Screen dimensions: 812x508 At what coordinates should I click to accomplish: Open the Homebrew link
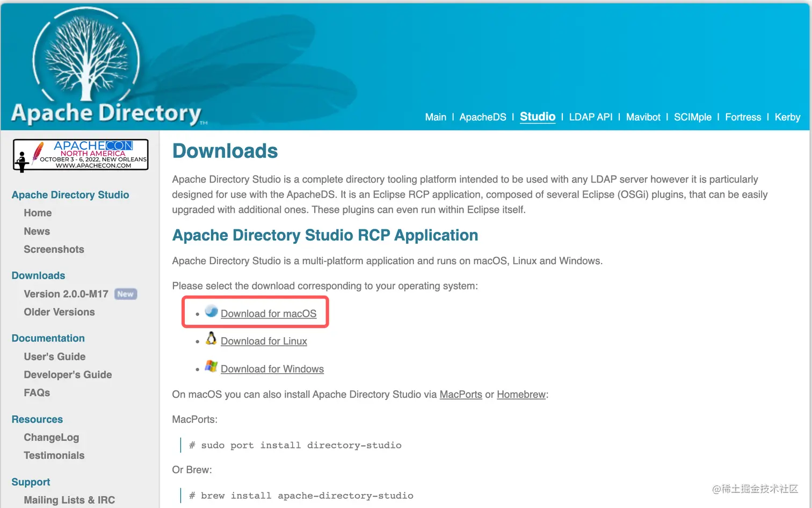pos(521,394)
